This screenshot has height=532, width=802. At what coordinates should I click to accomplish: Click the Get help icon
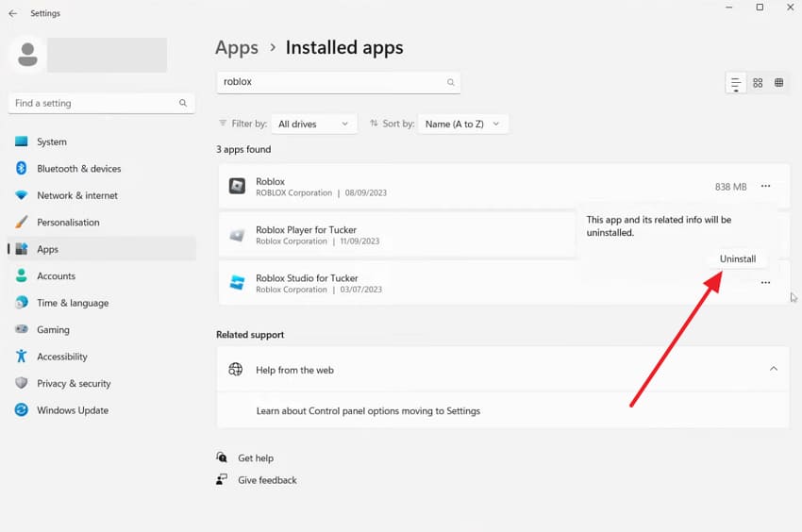click(x=222, y=457)
